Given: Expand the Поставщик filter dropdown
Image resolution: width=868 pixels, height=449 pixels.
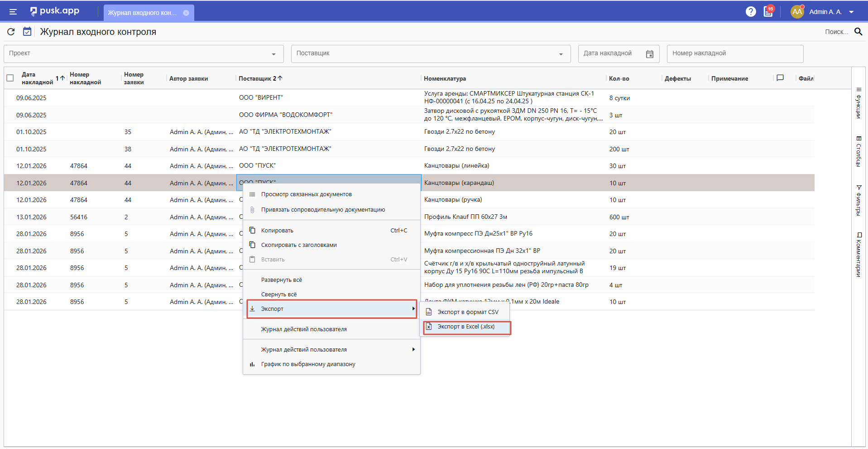Looking at the screenshot, I should [x=561, y=54].
